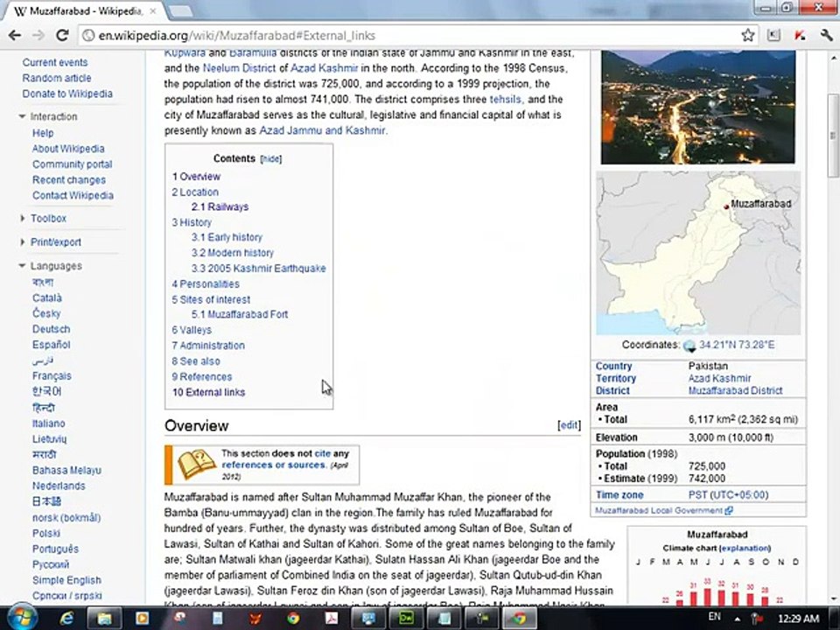This screenshot has width=840, height=630.
Task: Click Donate to Wikipedia link
Action: (x=67, y=94)
